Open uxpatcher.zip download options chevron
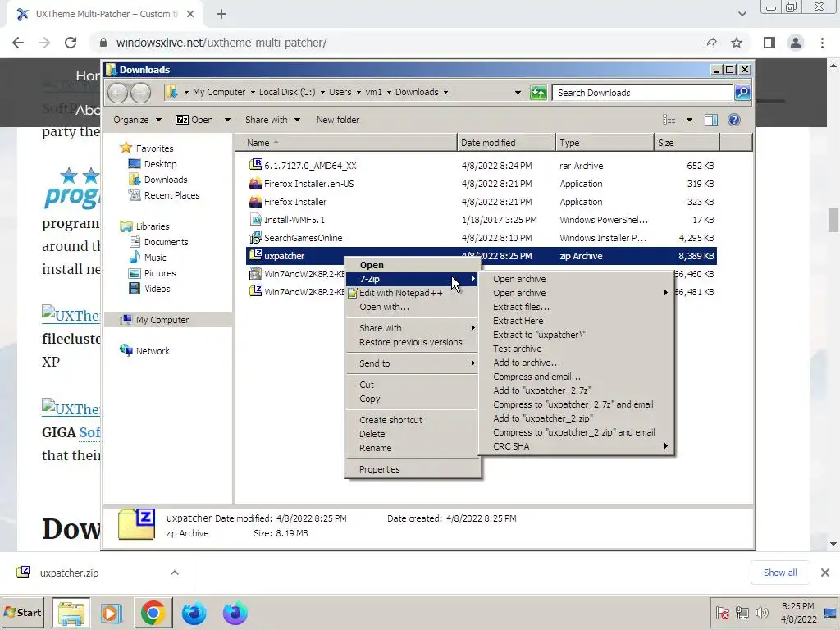 (174, 573)
